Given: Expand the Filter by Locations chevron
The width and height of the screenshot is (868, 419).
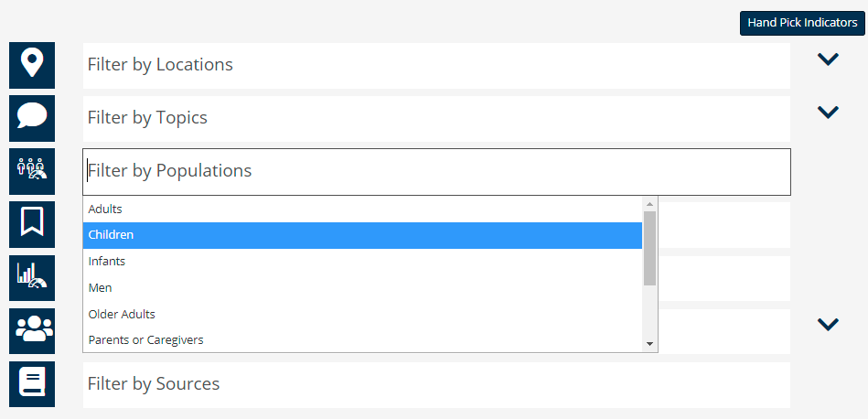Looking at the screenshot, I should point(828,59).
